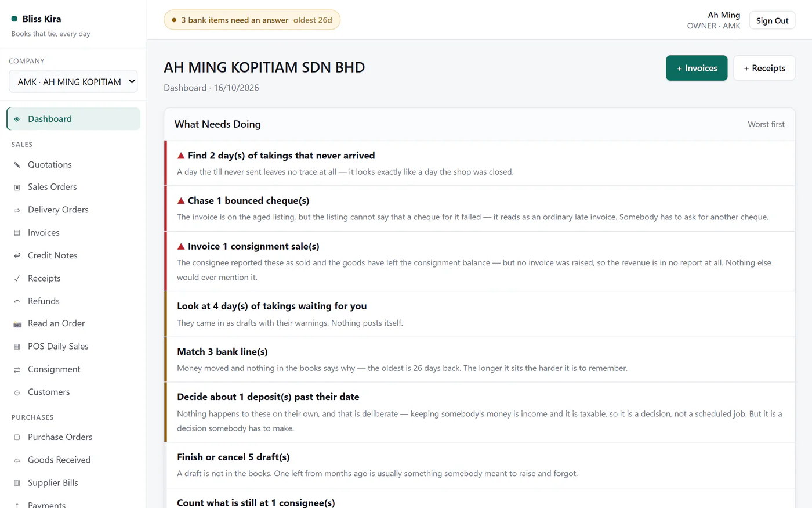This screenshot has height=508, width=812.
Task: Click the Credit Notes return-arrow icon
Action: click(17, 255)
